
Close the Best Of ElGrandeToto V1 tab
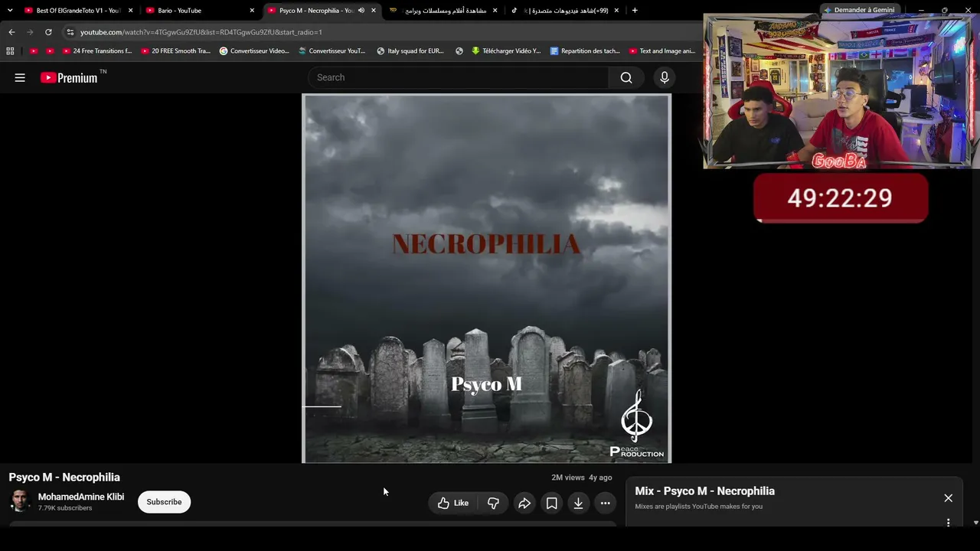(x=130, y=11)
